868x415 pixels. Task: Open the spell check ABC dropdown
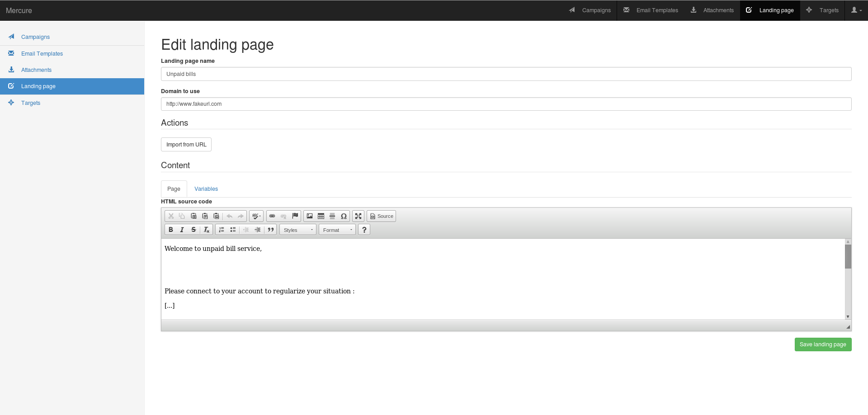256,216
